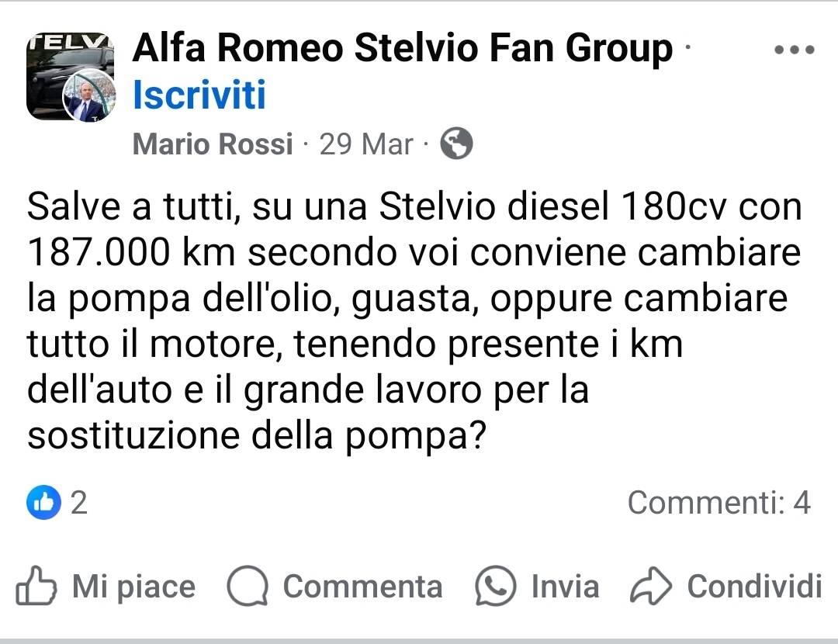Join the group via Iscriviti

(x=199, y=95)
